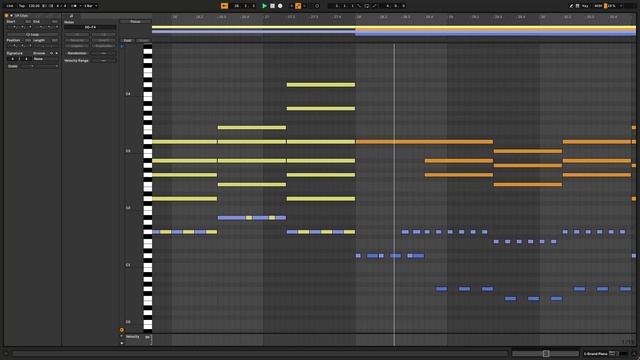
Task: Click the C4 piano key label
Action: (x=128, y=94)
